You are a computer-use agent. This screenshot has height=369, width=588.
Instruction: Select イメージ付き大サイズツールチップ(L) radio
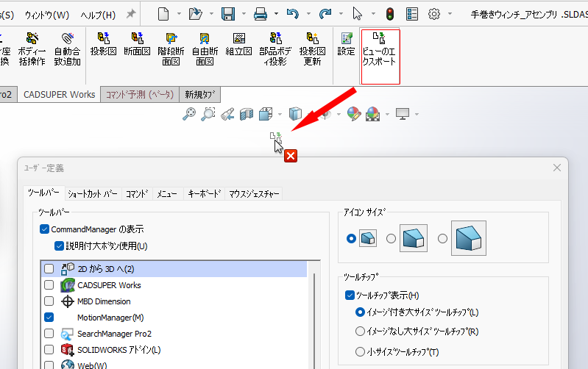click(360, 312)
